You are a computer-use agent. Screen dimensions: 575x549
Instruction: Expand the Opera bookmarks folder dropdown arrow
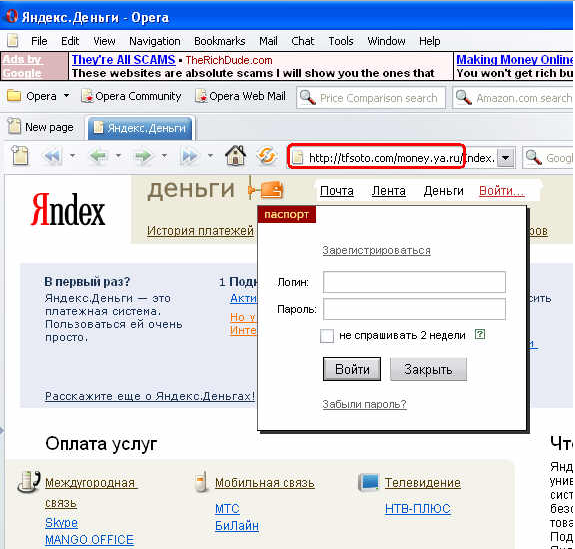66,96
